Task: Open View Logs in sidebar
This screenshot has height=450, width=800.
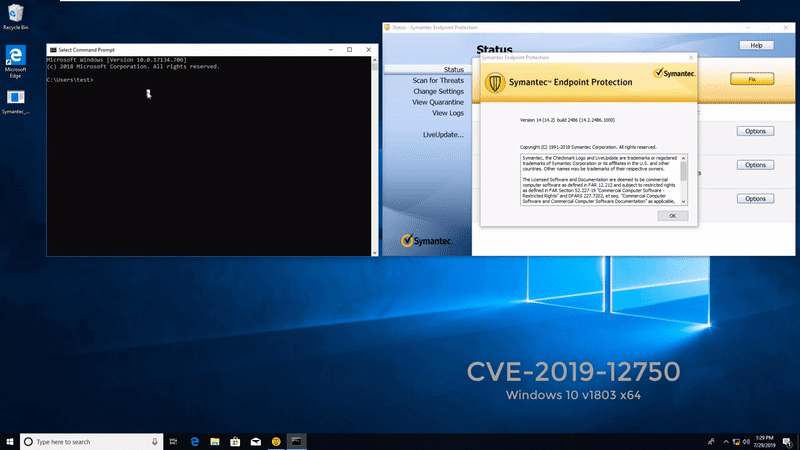Action: [x=447, y=113]
